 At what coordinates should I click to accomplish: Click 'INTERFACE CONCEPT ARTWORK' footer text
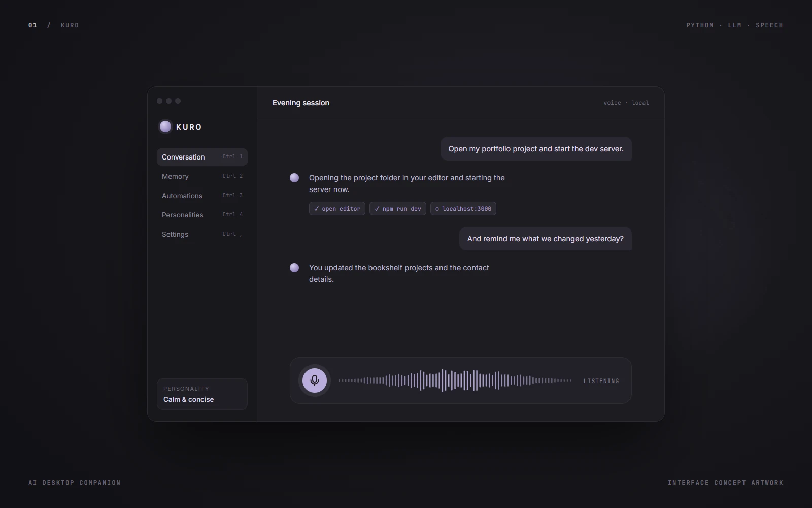tap(725, 483)
